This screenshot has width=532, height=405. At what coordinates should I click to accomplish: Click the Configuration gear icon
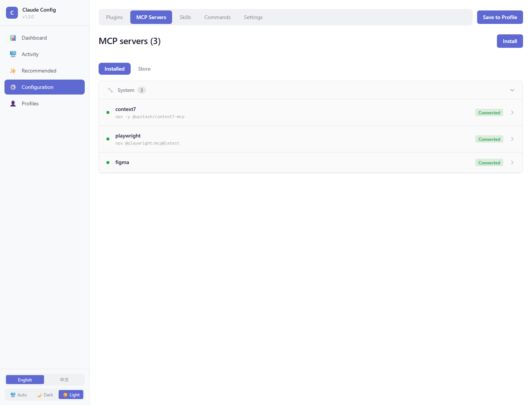coord(13,87)
